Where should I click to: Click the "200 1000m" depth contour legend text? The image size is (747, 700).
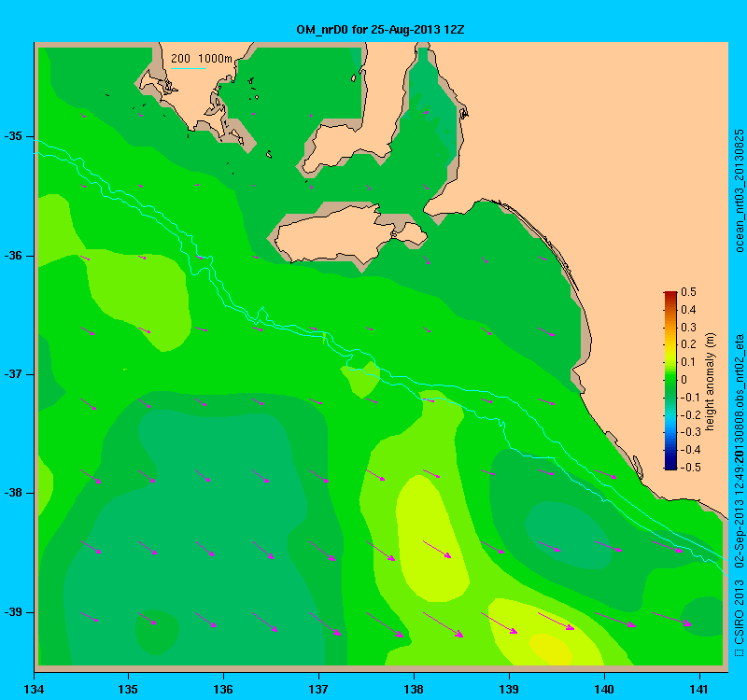click(202, 59)
